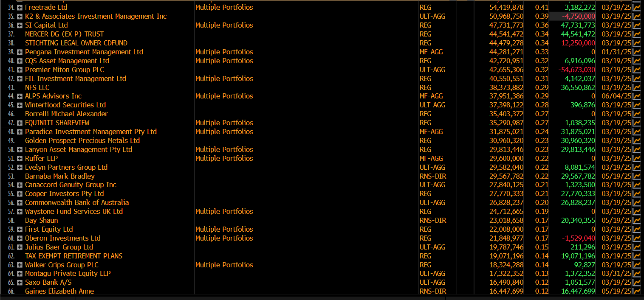
Task: Click chart icon for FIL Investment Management
Action: point(636,79)
